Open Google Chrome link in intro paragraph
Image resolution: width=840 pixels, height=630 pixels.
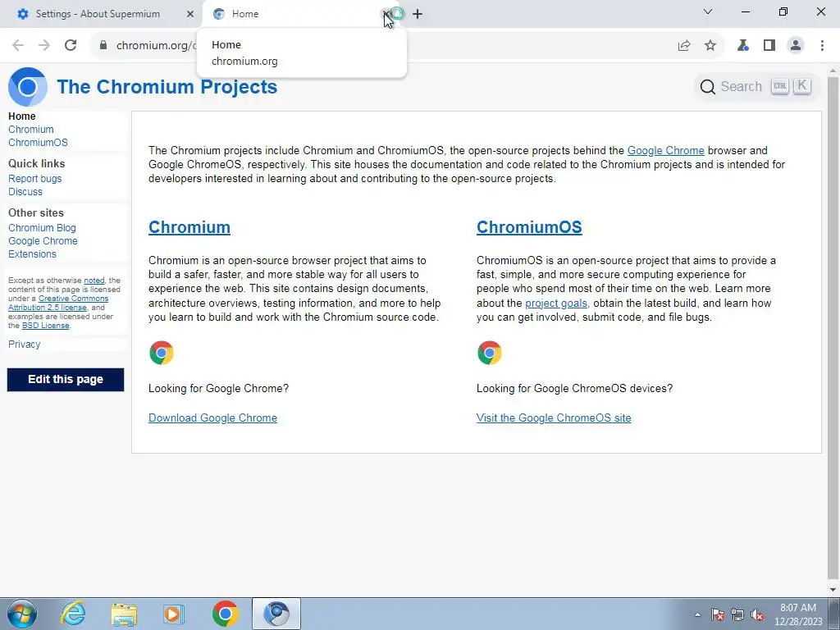(x=665, y=151)
